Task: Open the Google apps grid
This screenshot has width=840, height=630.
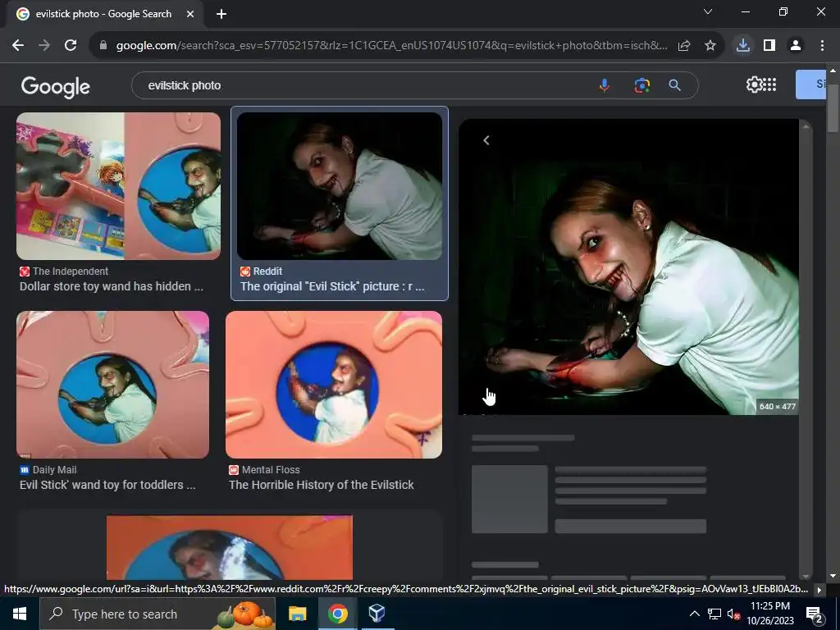Action: tap(769, 84)
